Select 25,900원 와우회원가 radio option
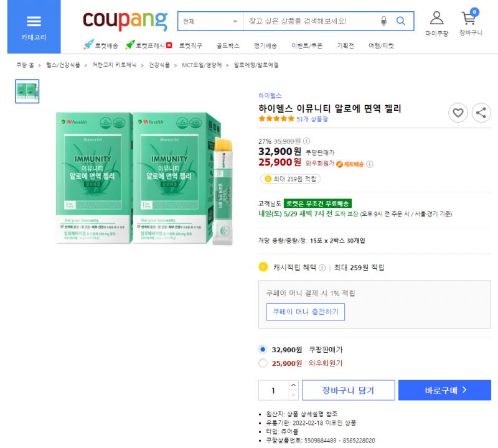 point(263,363)
